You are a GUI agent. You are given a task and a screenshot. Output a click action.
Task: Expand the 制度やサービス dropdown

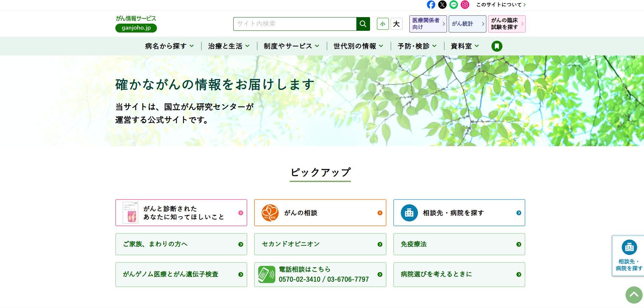[x=291, y=46]
